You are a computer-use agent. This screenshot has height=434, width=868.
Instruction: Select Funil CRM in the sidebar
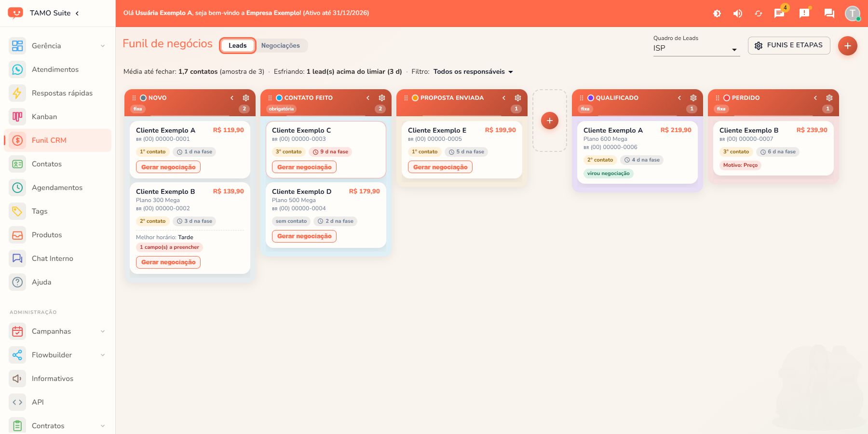tap(58, 140)
